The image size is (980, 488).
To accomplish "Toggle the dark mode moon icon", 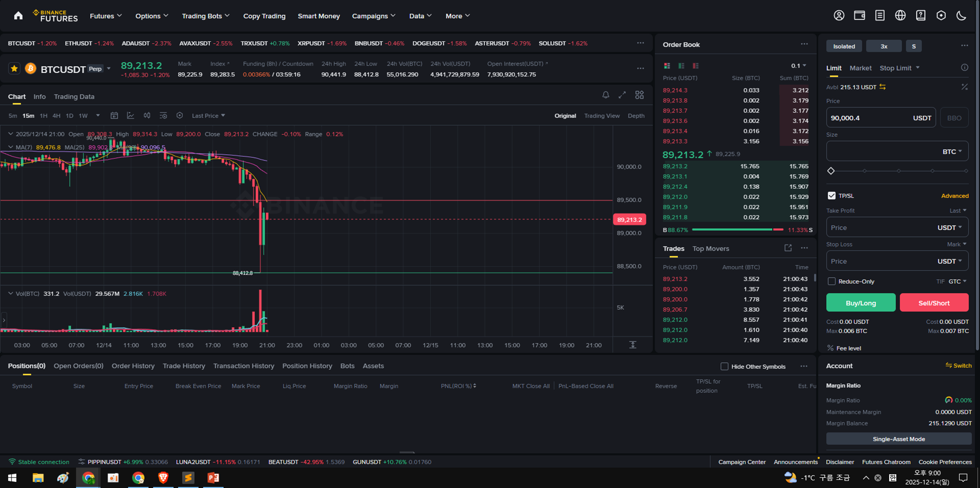I will point(961,15).
